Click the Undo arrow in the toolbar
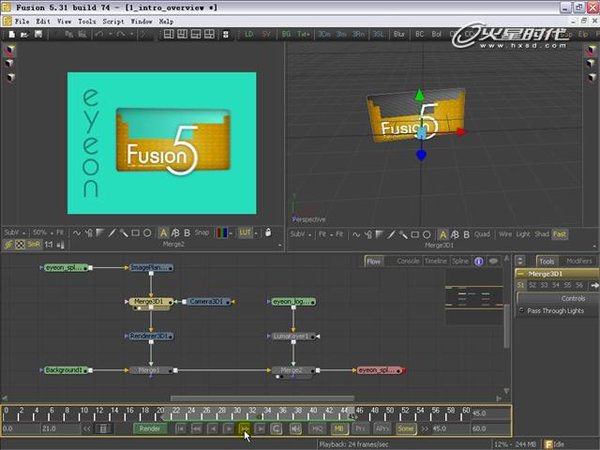 (x=99, y=34)
